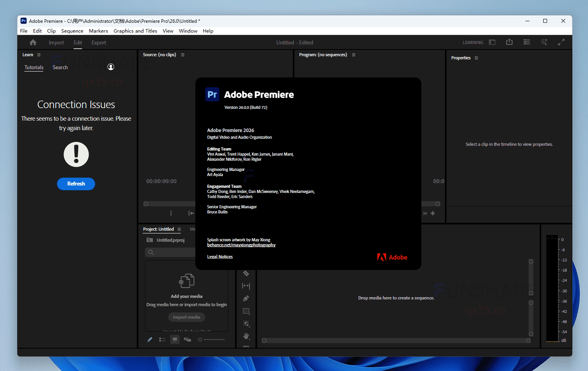Open the Quick Export icon in the header
588x371 pixels.
click(509, 42)
